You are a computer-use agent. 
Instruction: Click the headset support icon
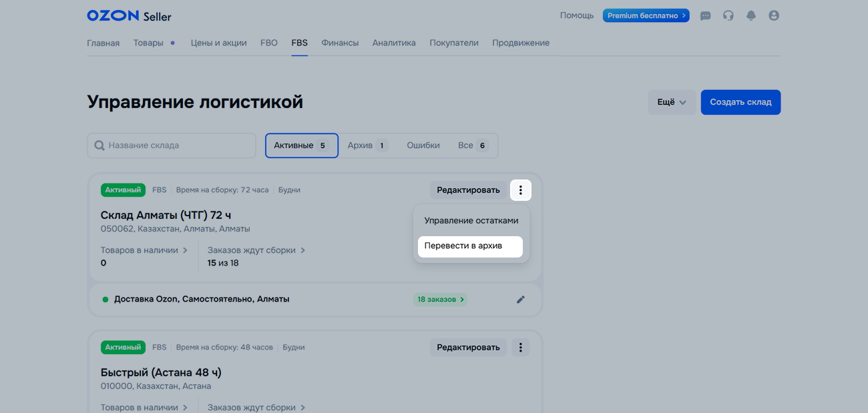(728, 16)
